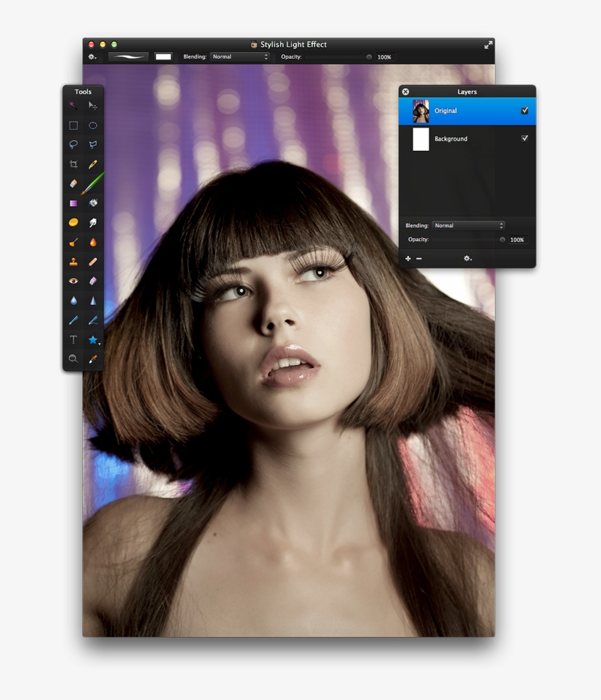Open brush settings gear in top toolbar
601x700 pixels.
coord(92,56)
